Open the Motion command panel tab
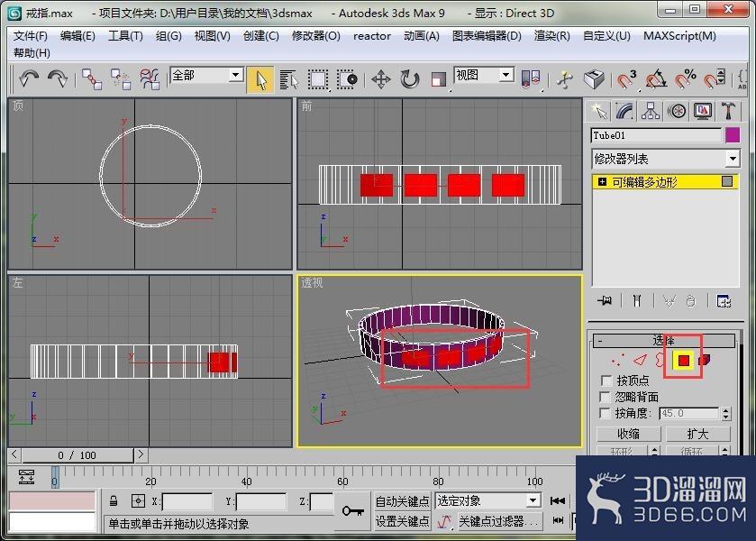The image size is (756, 541). click(x=677, y=112)
